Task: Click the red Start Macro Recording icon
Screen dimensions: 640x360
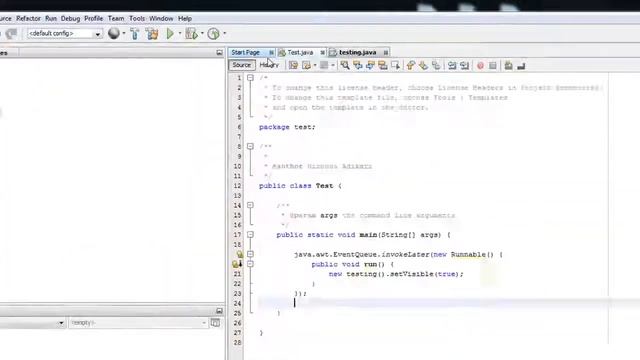Action: pos(480,65)
